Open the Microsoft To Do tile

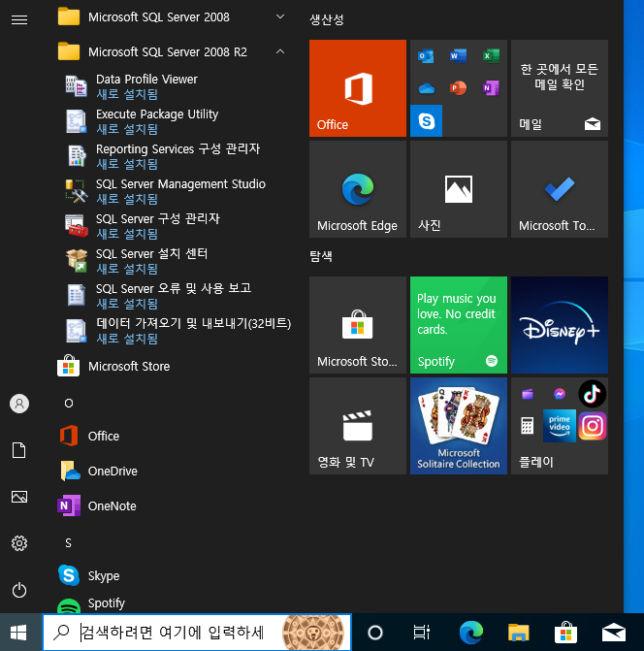(560, 189)
